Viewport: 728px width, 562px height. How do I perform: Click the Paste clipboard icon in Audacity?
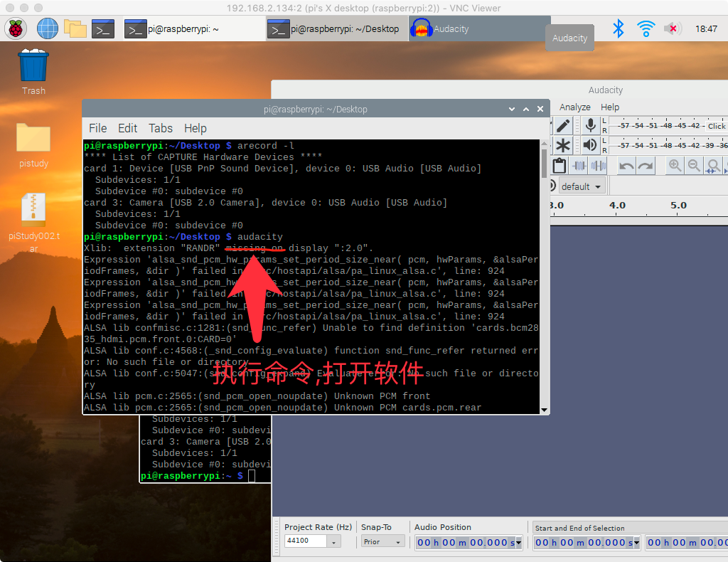click(x=560, y=165)
